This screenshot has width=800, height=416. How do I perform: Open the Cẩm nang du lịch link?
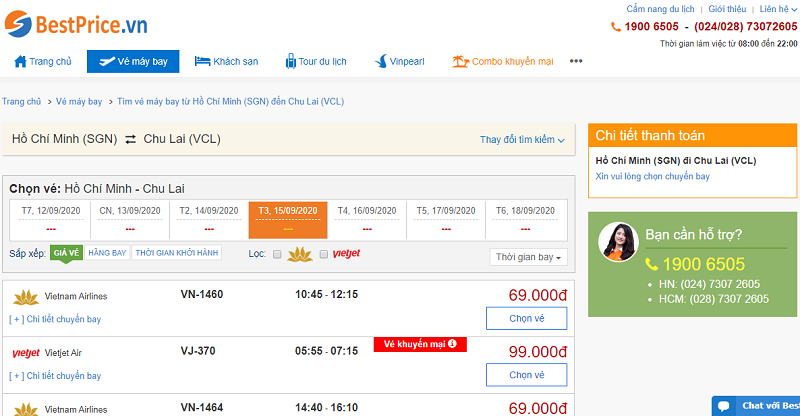[x=660, y=9]
